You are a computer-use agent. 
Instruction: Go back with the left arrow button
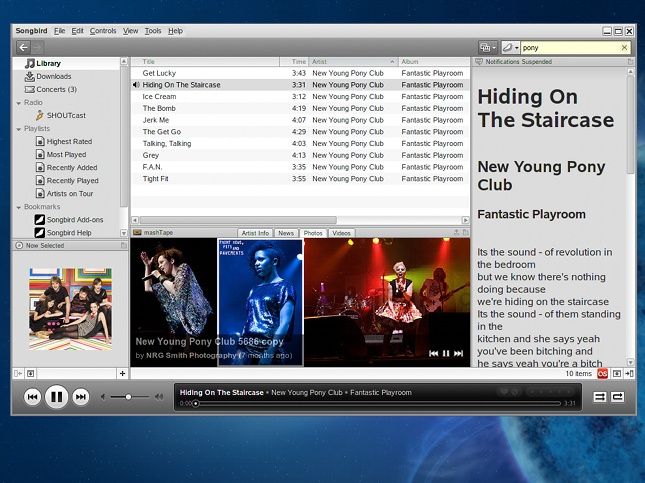[23, 48]
